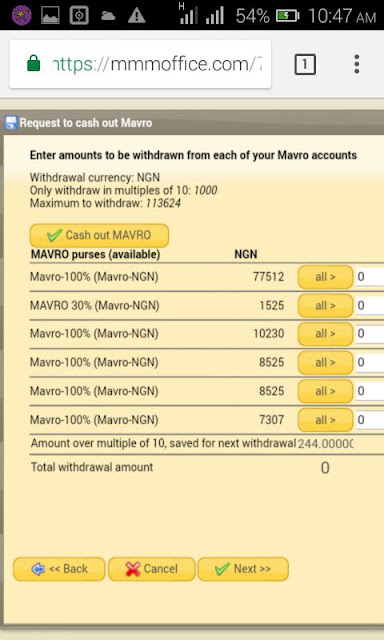The width and height of the screenshot is (384, 640).
Task: Click the Next >> button
Action: click(243, 569)
